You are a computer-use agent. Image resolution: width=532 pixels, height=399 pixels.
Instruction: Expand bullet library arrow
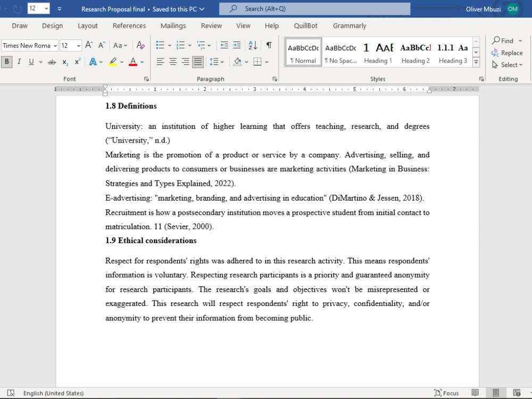[169, 45]
